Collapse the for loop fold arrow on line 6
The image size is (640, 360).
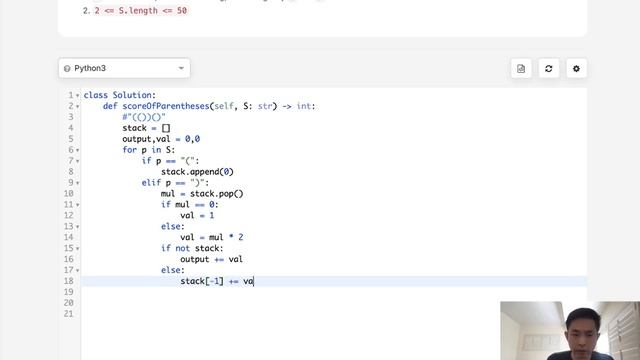78,150
